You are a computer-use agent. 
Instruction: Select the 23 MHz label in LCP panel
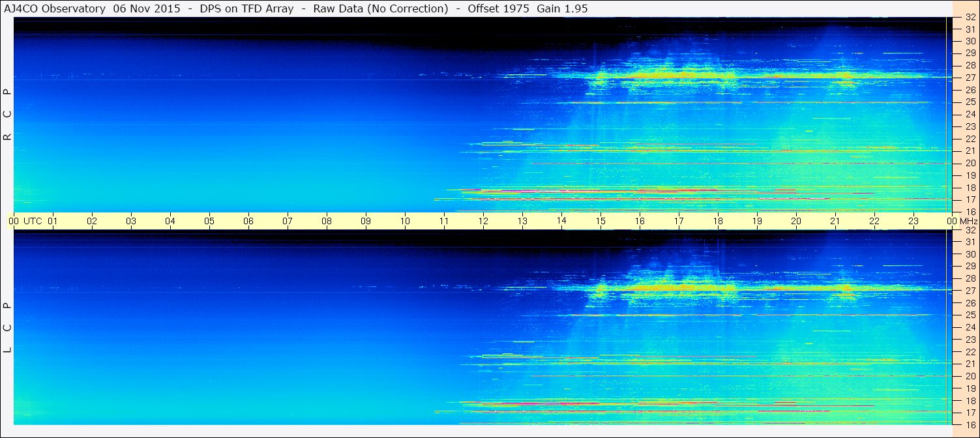970,340
